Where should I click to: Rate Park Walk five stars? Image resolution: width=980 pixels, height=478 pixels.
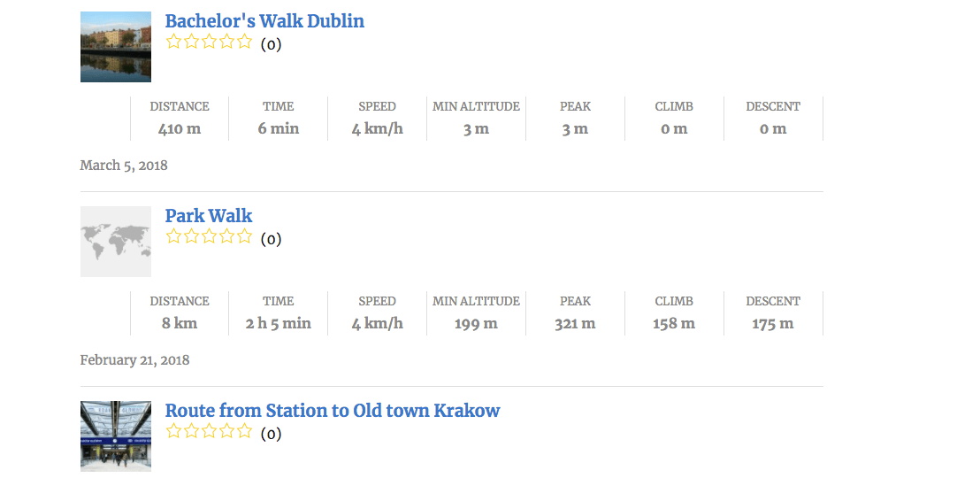click(245, 236)
